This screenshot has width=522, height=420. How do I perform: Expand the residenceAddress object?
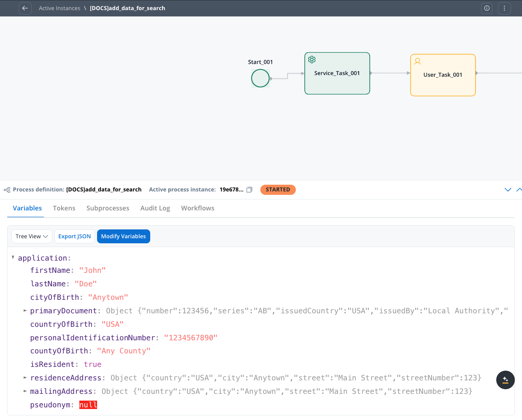25,377
